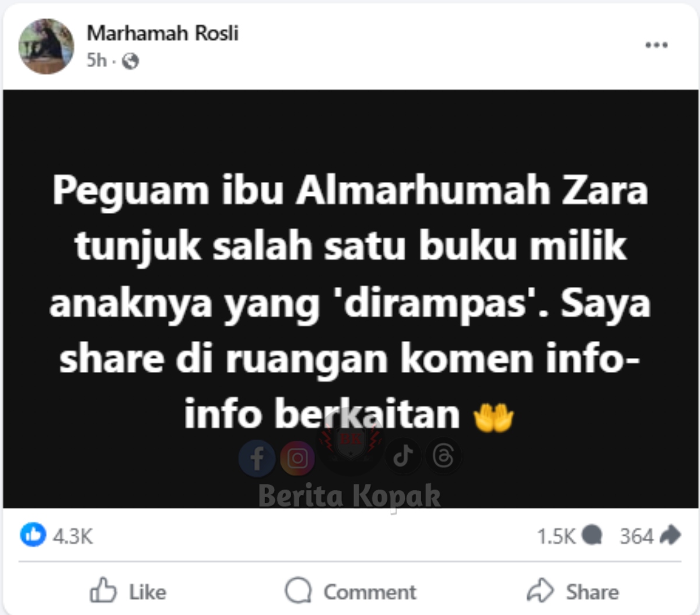Like the post with the Like button
The image size is (700, 615).
coord(128,591)
